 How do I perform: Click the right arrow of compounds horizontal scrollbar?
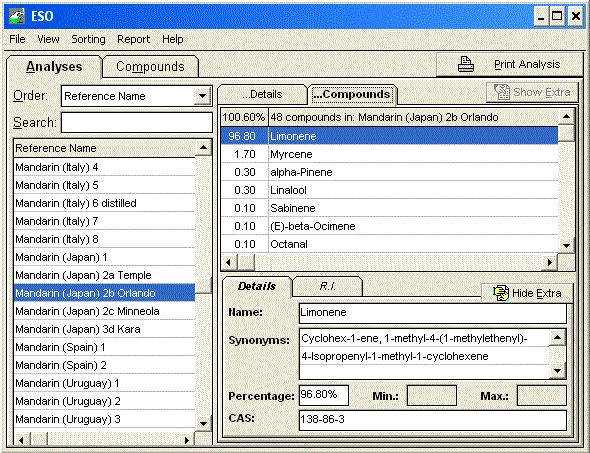[x=550, y=262]
